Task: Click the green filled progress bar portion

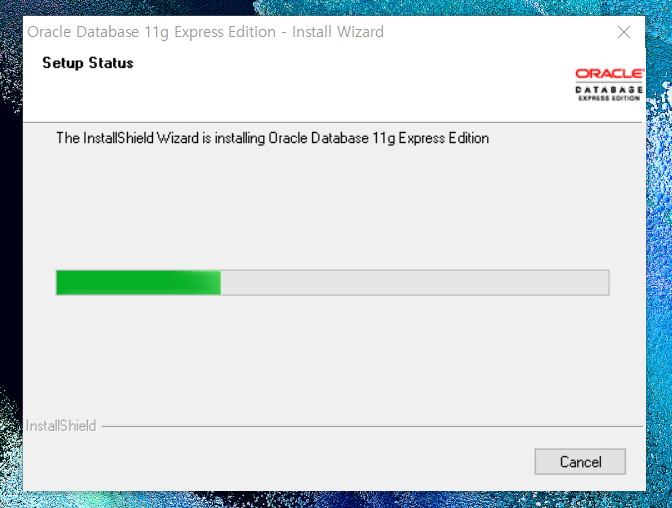Action: coord(138,283)
